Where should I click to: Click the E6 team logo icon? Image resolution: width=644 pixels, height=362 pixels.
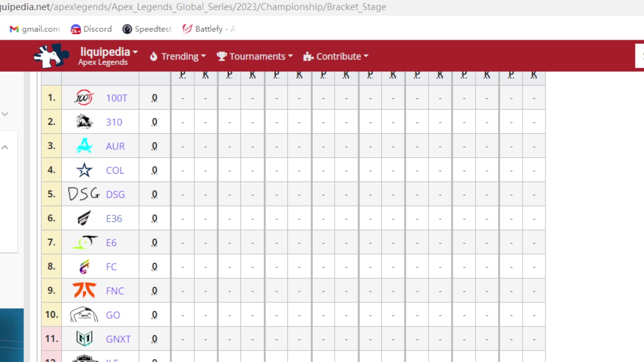84,242
